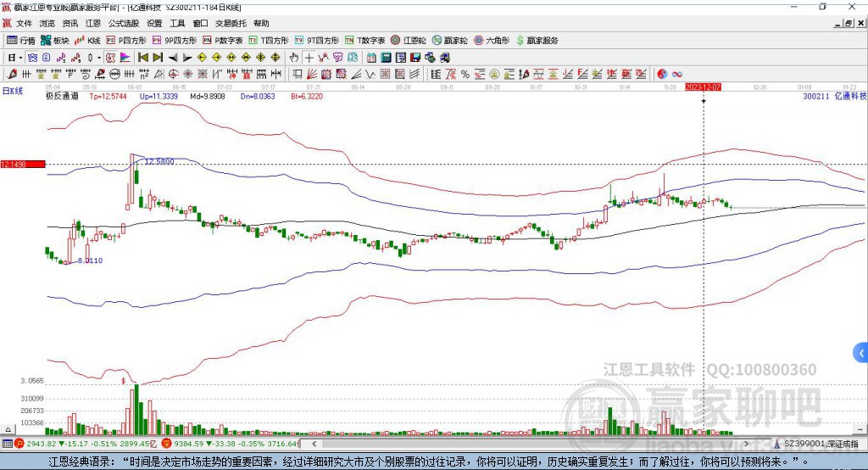Open the 江恩 menu
Image resolution: width=868 pixels, height=470 pixels.
tap(93, 23)
